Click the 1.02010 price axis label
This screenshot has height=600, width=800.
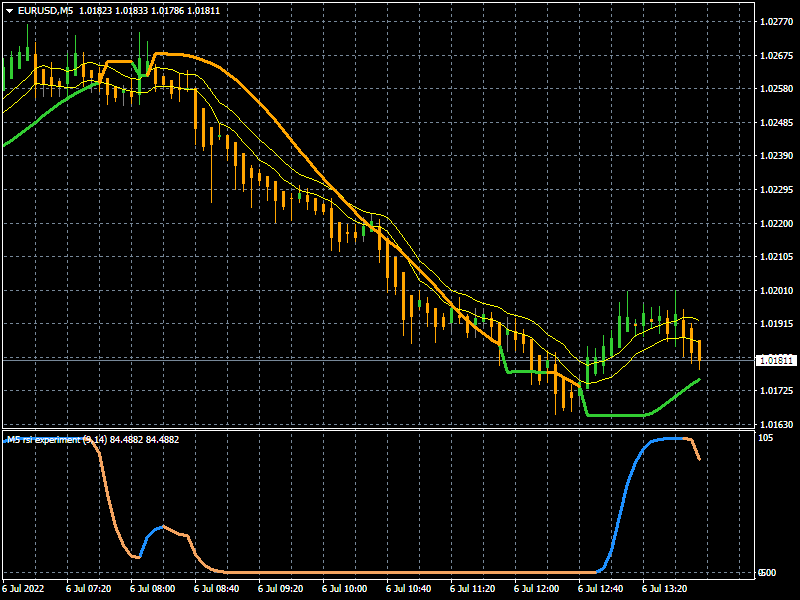click(x=777, y=291)
